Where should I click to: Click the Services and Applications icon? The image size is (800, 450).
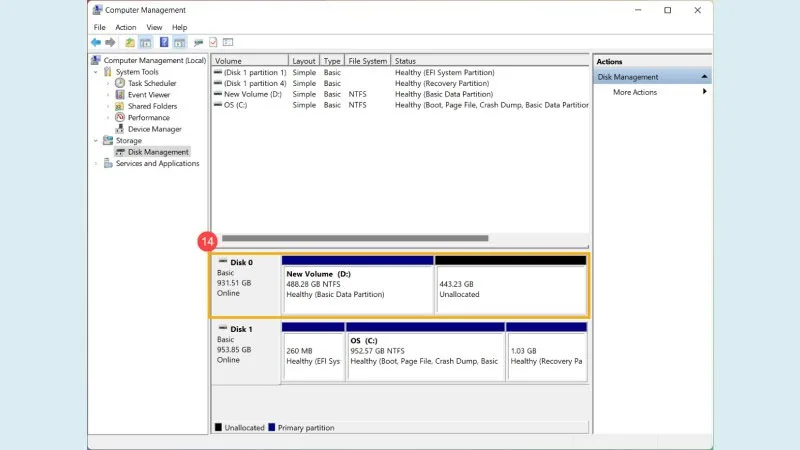coord(108,163)
